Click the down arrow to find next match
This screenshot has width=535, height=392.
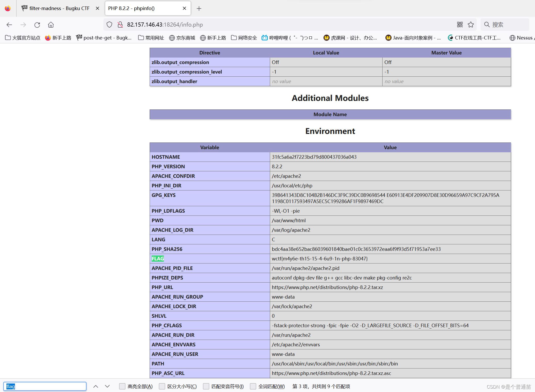coord(107,386)
